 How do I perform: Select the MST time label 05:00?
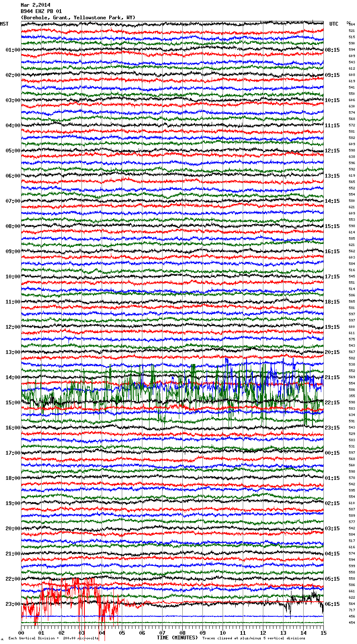coord(13,151)
